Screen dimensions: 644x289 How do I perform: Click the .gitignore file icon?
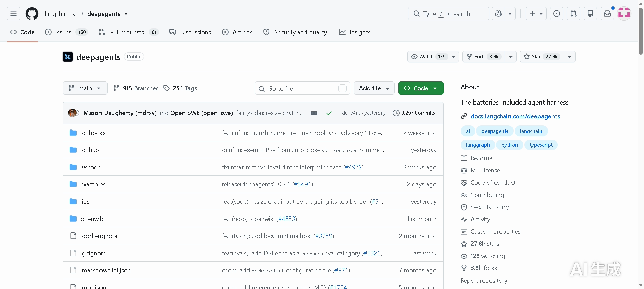[x=73, y=253]
